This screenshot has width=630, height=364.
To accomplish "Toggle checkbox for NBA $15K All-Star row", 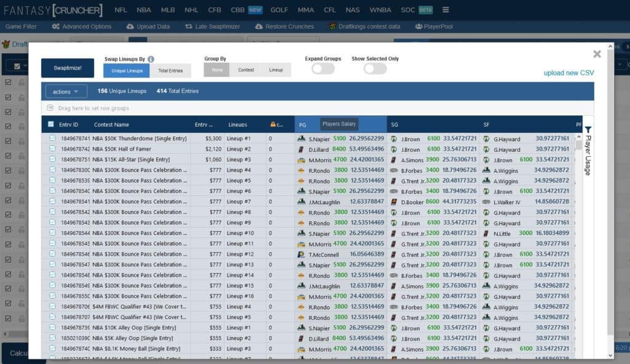I will 52,159.
